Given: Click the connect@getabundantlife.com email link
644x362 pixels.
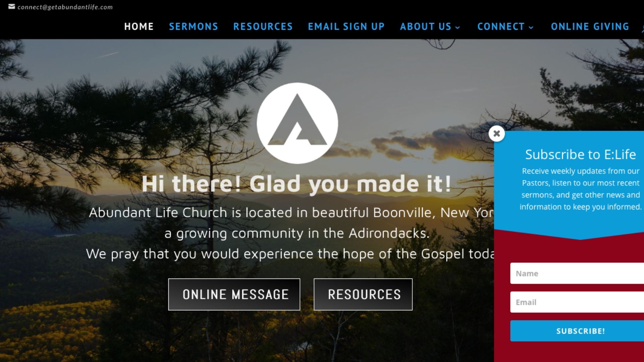Looking at the screenshot, I should point(65,7).
